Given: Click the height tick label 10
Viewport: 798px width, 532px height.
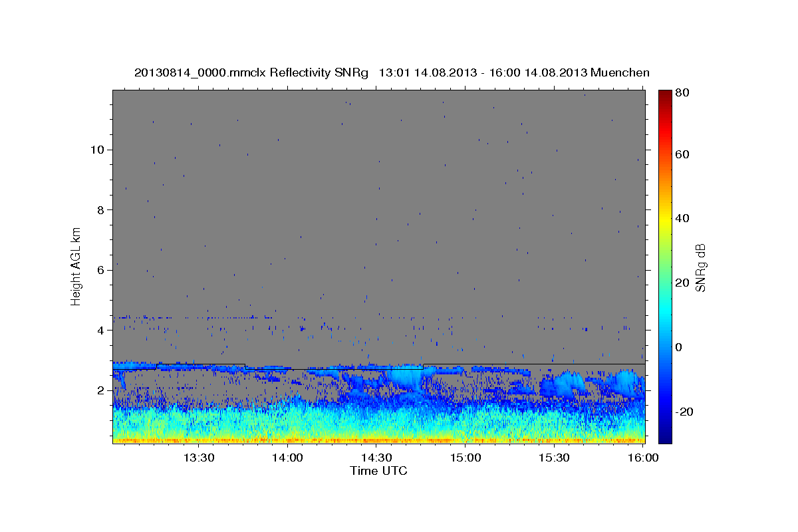Looking at the screenshot, I should tap(97, 150).
